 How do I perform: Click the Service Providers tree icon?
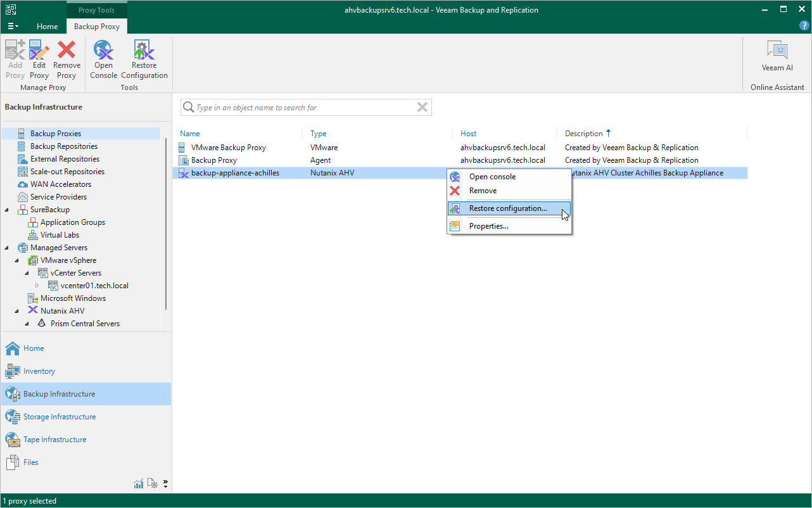22,197
